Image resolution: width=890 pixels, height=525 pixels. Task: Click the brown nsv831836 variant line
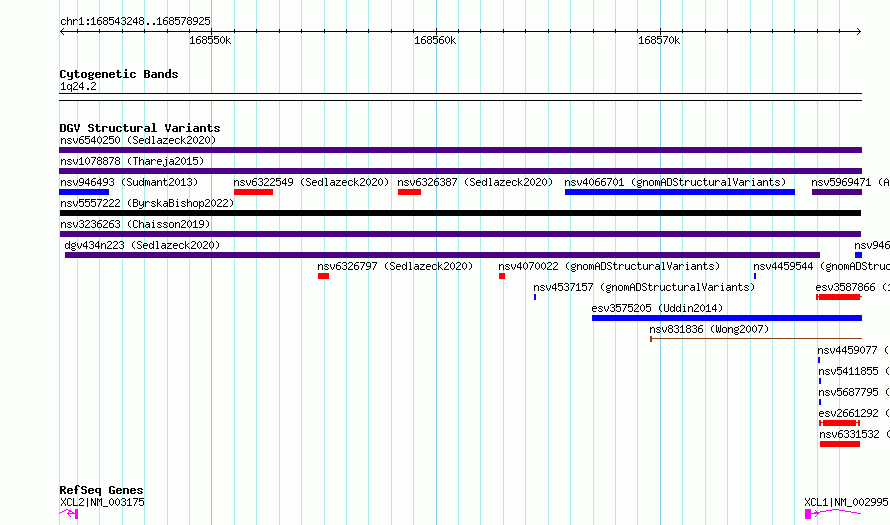coord(756,339)
